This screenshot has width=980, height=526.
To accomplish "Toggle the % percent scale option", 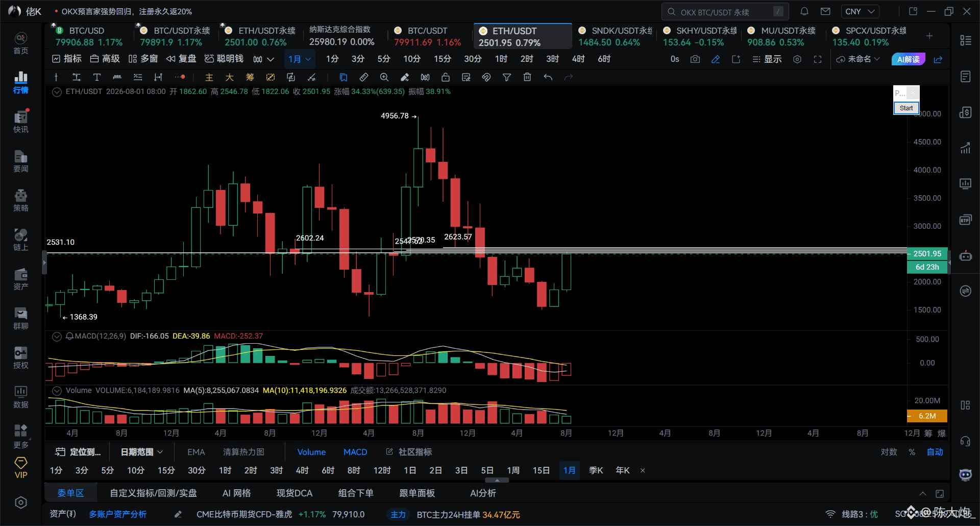I will point(912,452).
